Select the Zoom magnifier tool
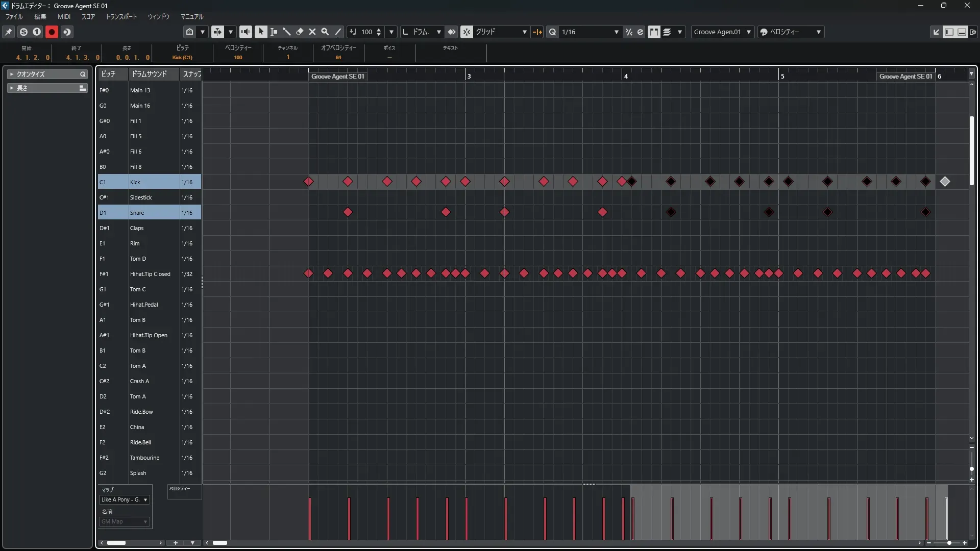Viewport: 980px width, 551px height. 325,32
